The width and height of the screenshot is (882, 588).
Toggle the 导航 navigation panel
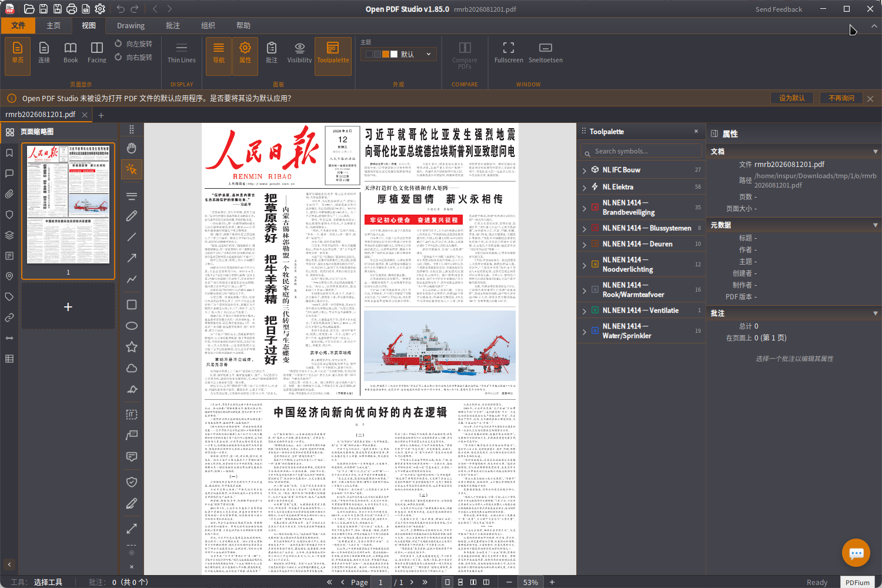(x=219, y=56)
